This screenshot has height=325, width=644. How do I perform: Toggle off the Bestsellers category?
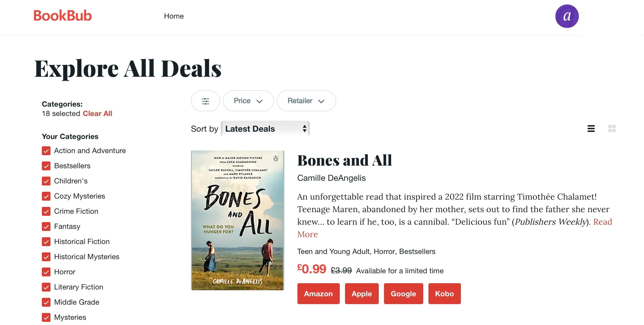click(x=46, y=166)
